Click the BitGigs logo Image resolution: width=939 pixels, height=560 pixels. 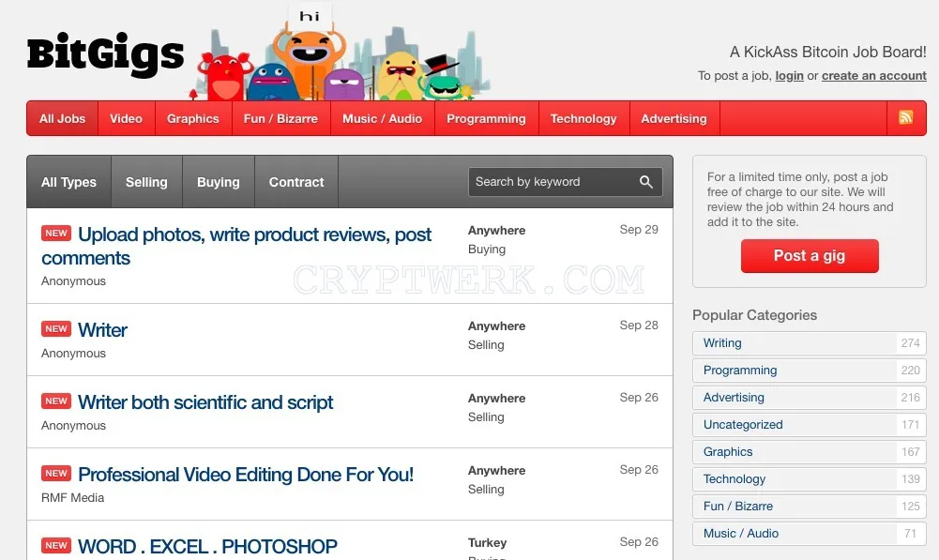(x=105, y=55)
